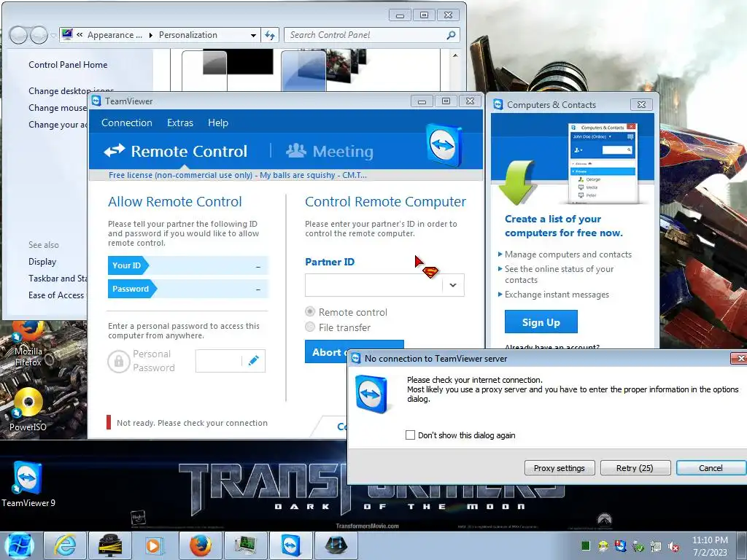Open Ease of Access link
This screenshot has width=747, height=560.
56,295
